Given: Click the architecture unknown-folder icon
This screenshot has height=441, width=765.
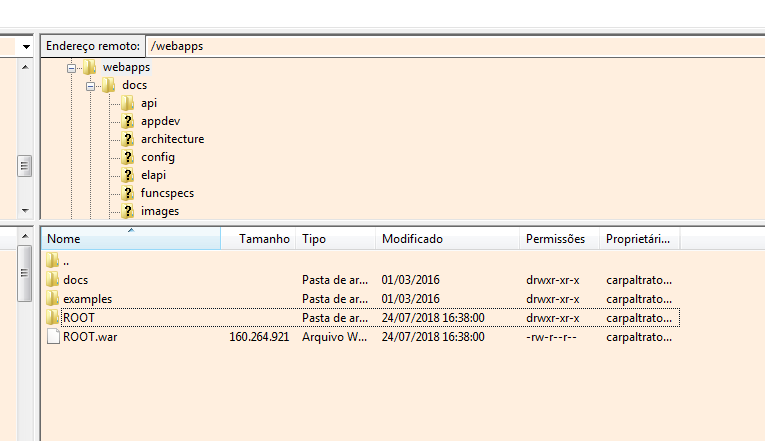Looking at the screenshot, I should (127, 139).
